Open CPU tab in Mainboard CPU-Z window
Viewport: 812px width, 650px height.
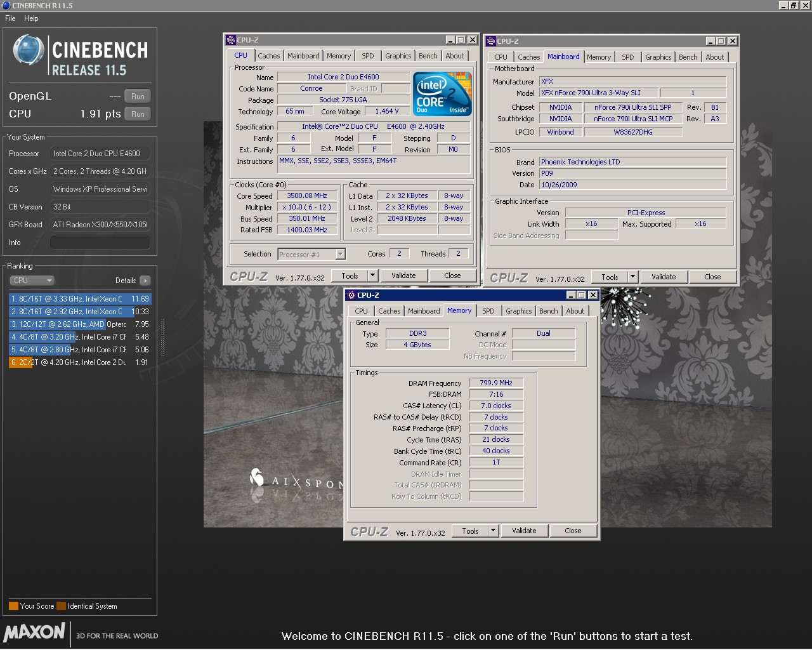[501, 57]
